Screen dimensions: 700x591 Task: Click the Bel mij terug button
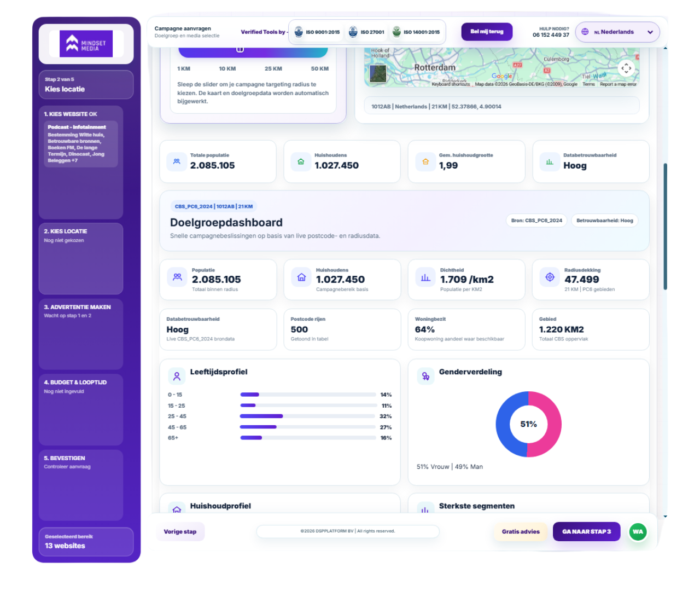(x=487, y=32)
